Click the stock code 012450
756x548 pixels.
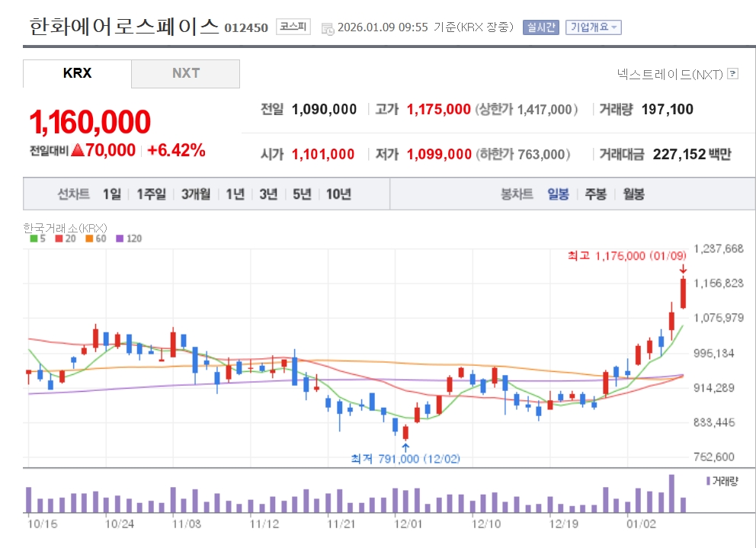tap(246, 28)
